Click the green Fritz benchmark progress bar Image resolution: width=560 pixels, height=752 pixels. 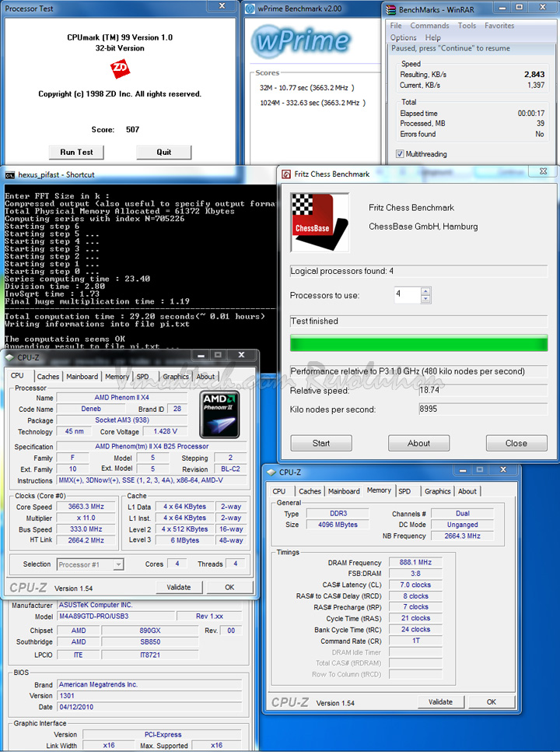[x=418, y=343]
